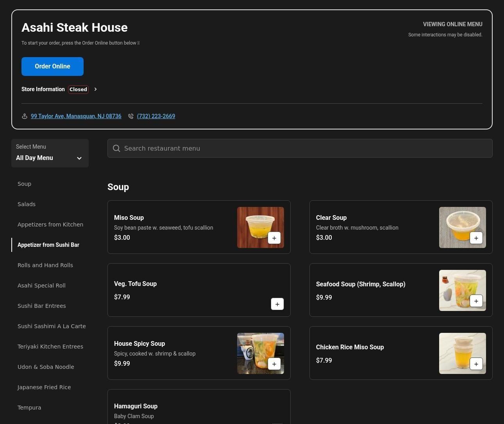This screenshot has height=424, width=504.
Task: Add Seafood Soup via plus icon
Action: [x=476, y=301]
